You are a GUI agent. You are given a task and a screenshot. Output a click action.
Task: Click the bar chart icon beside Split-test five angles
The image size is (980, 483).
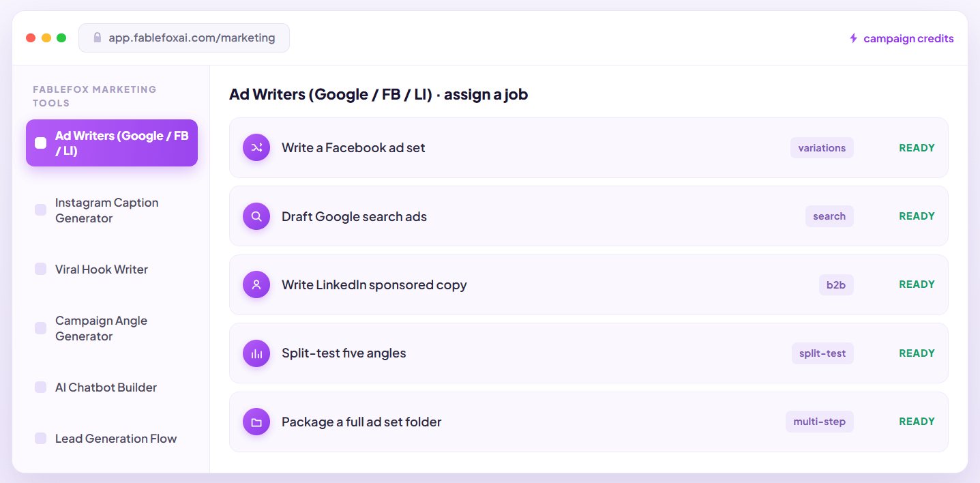click(256, 353)
